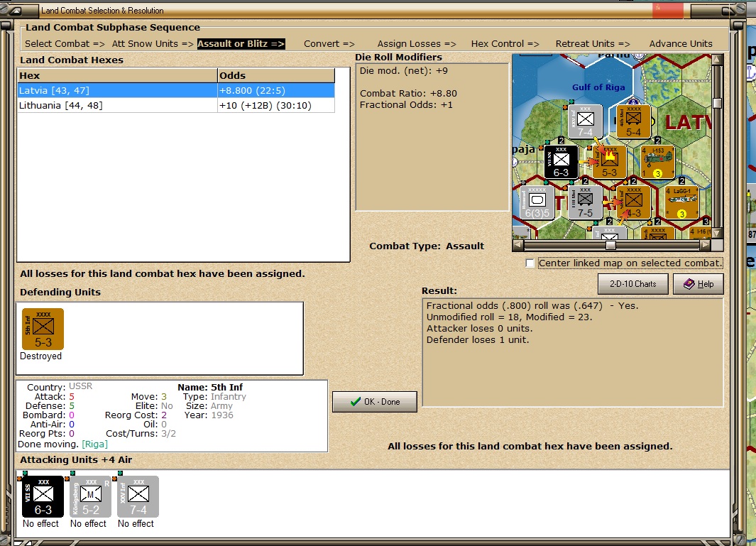Click the XXV Inf 7-4 counter on map
Viewport: 756px width, 546px height.
tap(585, 121)
